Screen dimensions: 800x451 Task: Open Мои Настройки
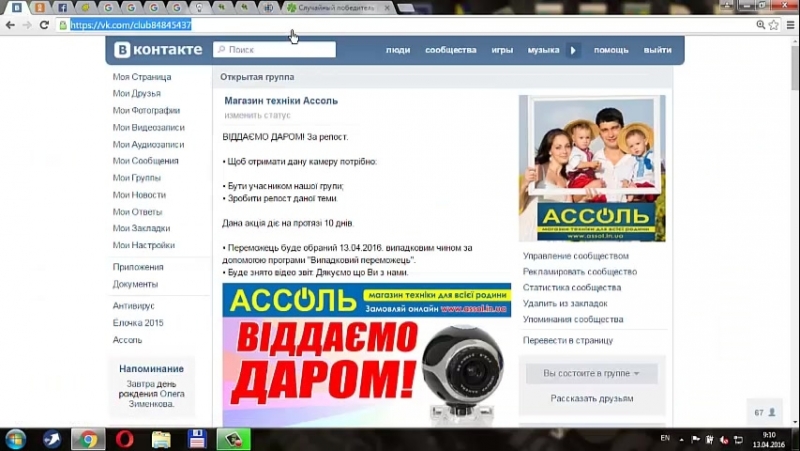[x=144, y=245]
